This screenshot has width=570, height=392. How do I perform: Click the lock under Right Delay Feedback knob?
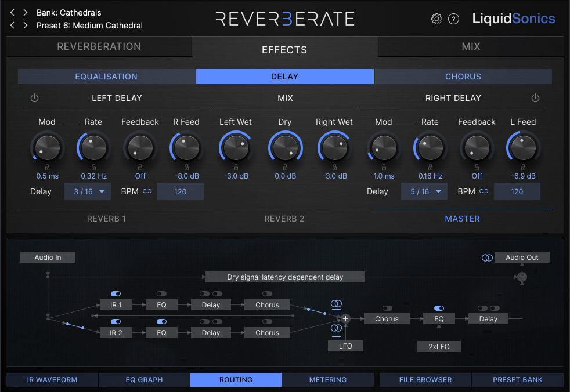pos(477,167)
